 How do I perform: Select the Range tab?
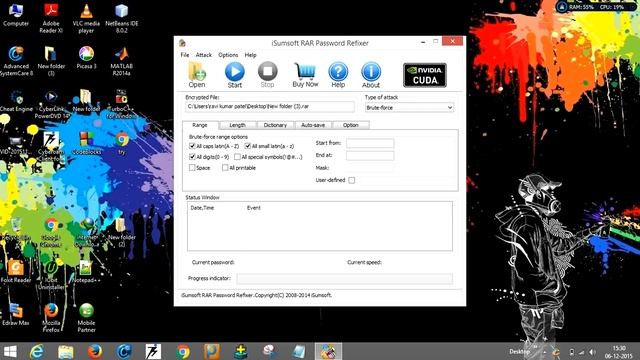pos(200,125)
